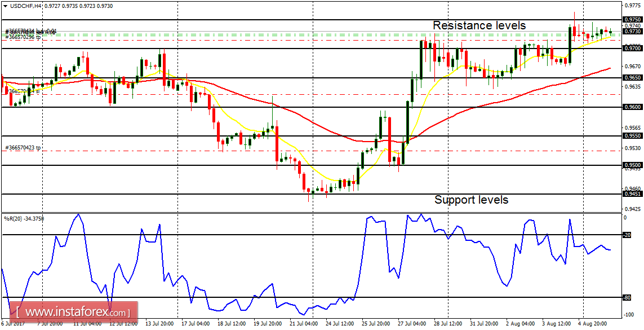Click the -20 level on indicator scale

(x=627, y=235)
